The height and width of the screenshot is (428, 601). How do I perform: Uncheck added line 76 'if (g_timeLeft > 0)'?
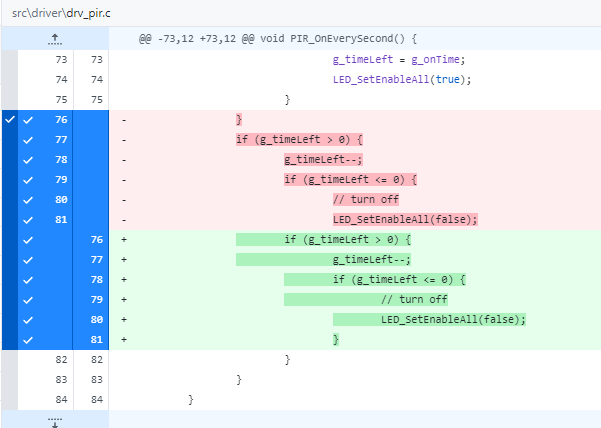pos(28,240)
